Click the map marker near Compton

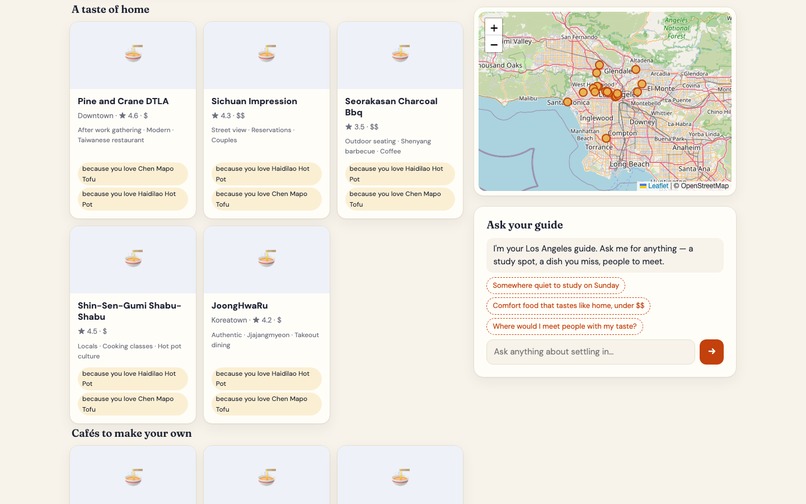pyautogui.click(x=606, y=138)
